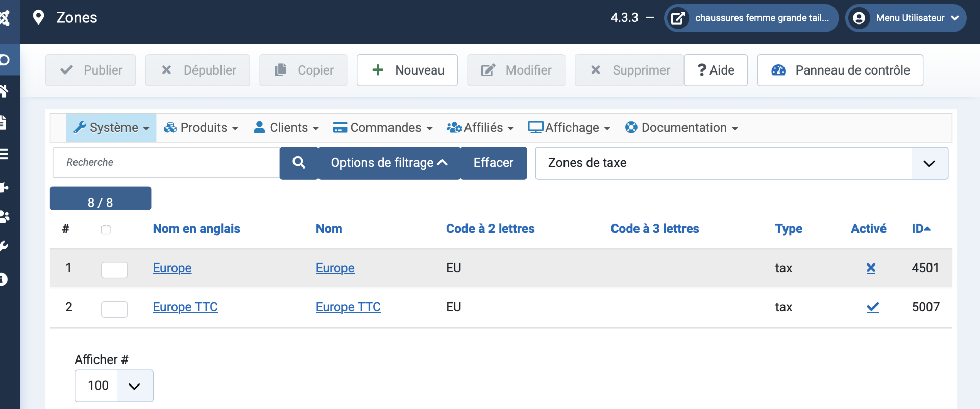Click the red X status for Europe
Image resolution: width=980 pixels, height=409 pixels.
click(x=871, y=268)
